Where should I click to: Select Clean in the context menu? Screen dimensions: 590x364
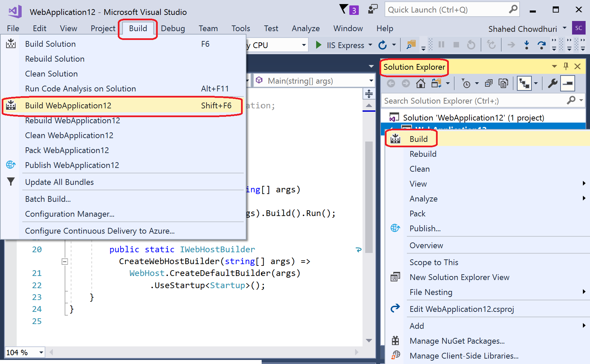pos(487,169)
